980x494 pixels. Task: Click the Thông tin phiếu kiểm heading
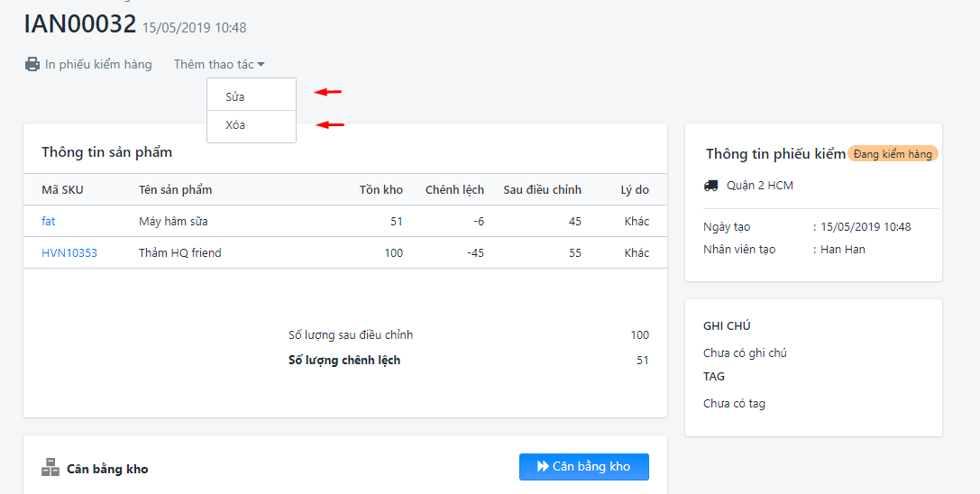(775, 154)
